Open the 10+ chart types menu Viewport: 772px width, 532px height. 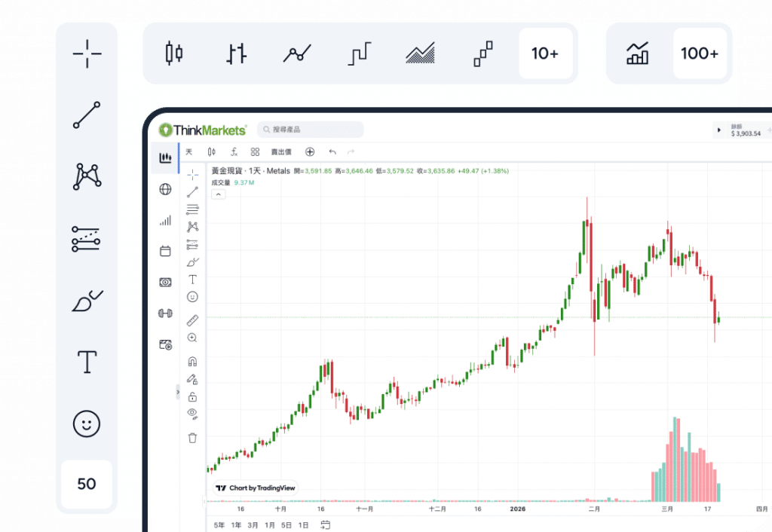(x=546, y=54)
